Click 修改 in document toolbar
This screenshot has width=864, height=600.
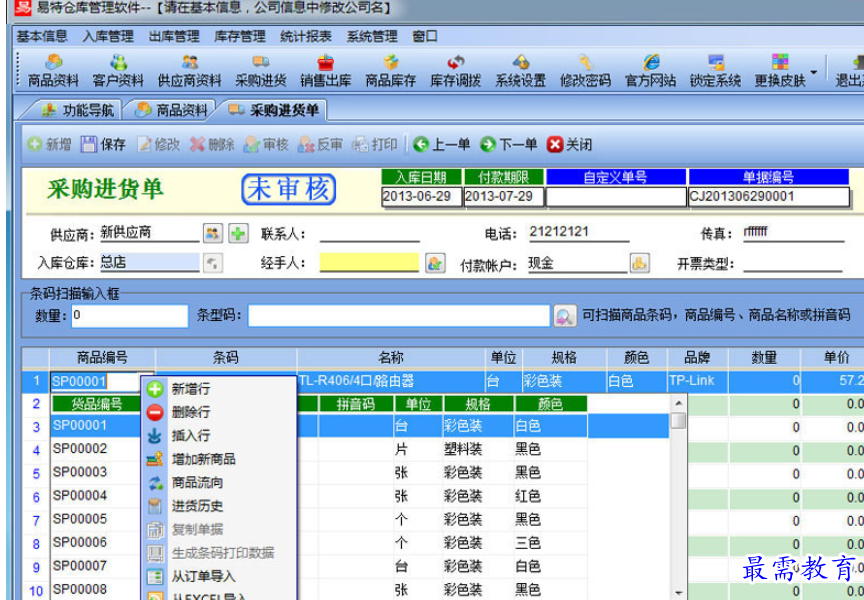[x=159, y=144]
